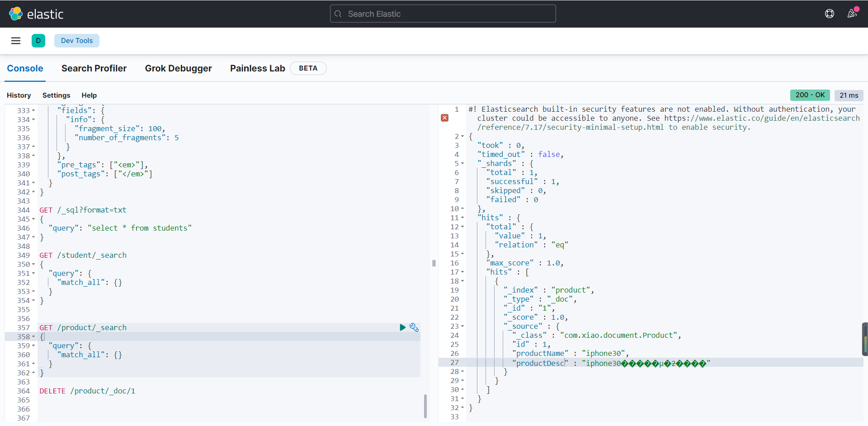This screenshot has width=868, height=426.
Task: Collapse the hits fold at line 11
Action: (462, 218)
